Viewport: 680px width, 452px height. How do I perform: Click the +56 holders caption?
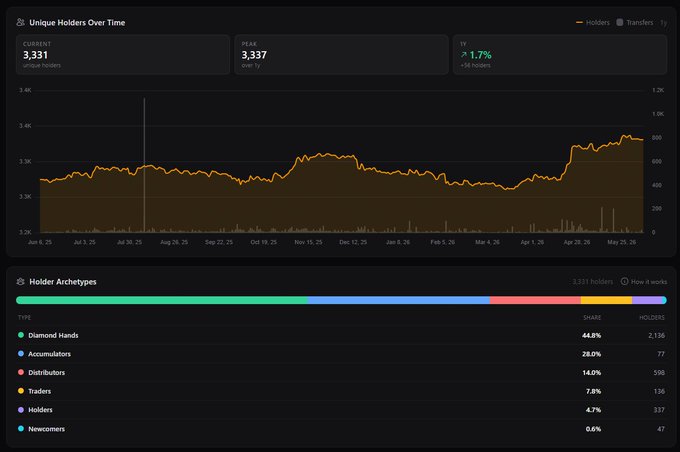point(475,66)
